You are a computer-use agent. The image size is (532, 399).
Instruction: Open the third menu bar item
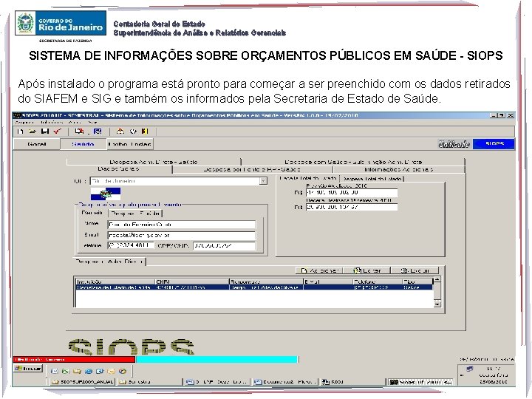[x=75, y=122]
